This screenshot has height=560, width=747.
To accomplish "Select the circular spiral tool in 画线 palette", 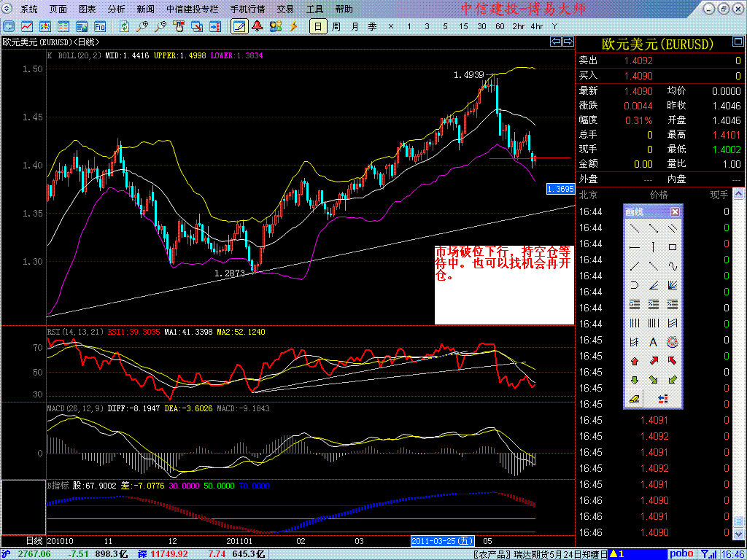I will [x=672, y=342].
